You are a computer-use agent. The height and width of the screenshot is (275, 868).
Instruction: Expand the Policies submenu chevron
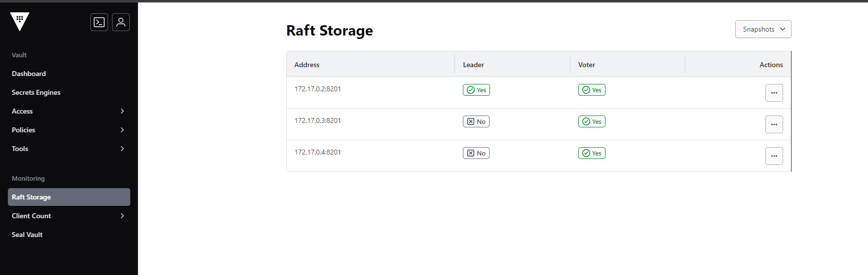point(122,130)
